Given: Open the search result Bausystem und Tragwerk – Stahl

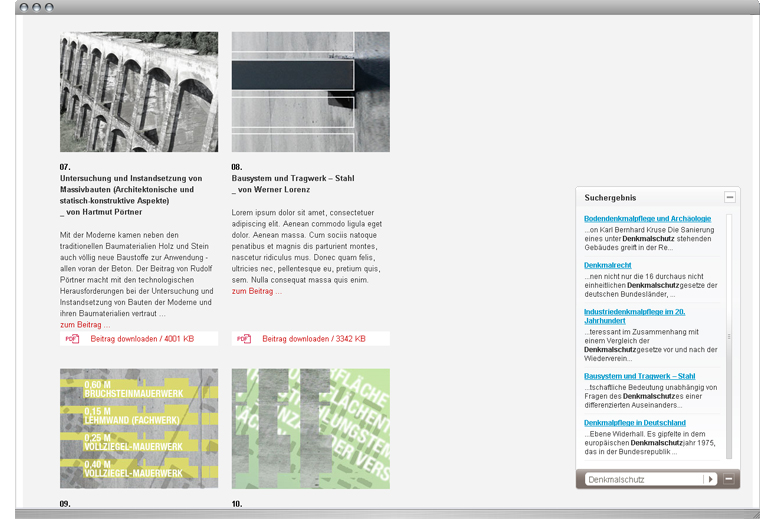Looking at the screenshot, I should click(x=640, y=376).
